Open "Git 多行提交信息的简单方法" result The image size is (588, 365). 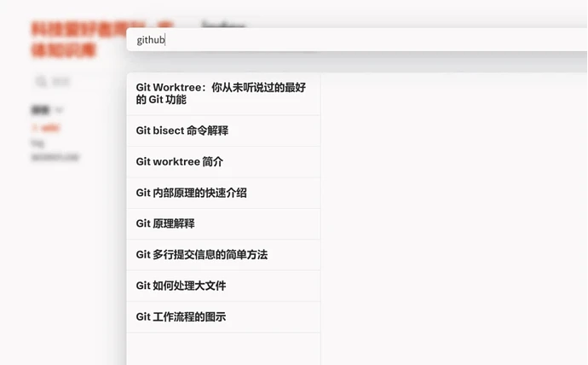click(x=224, y=255)
